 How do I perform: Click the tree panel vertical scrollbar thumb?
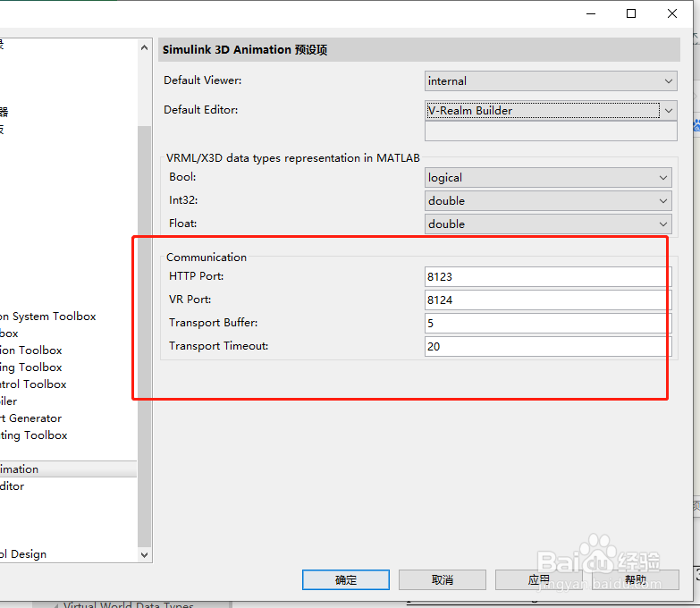coord(144,336)
